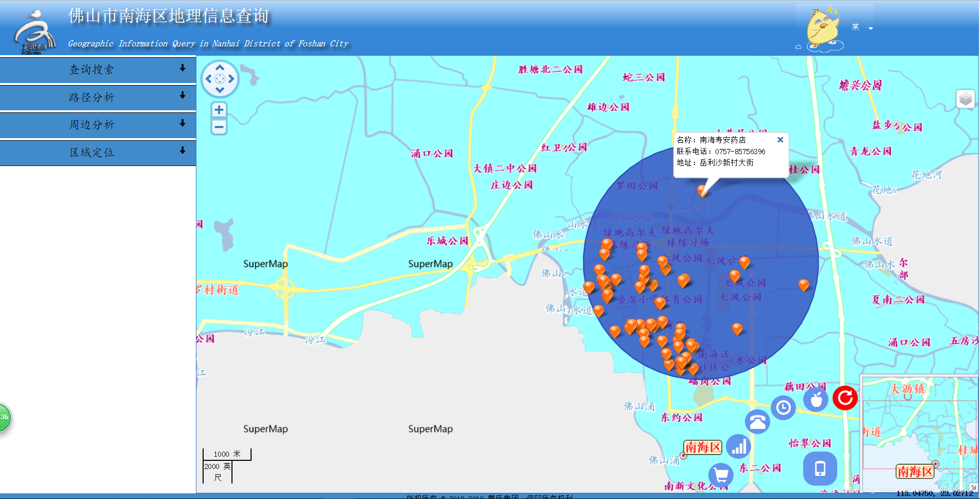980x499 pixels.
Task: Click the 乐城公园 map label
Action: click(x=447, y=241)
